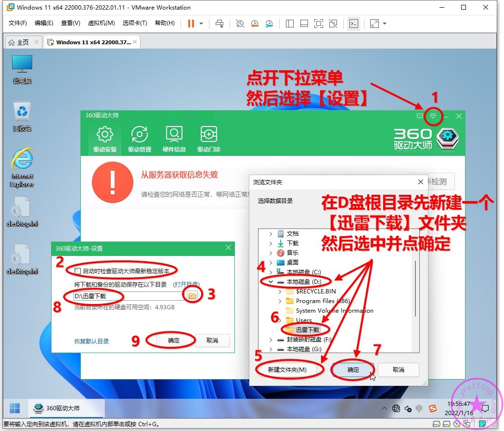Open the 选项卡(T) menu
504x431 pixels.
135,23
